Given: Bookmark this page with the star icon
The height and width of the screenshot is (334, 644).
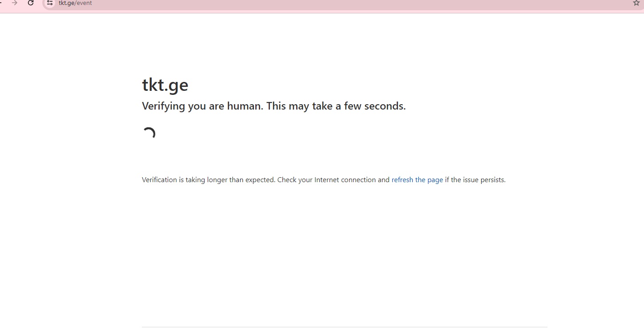Looking at the screenshot, I should coord(636,3).
